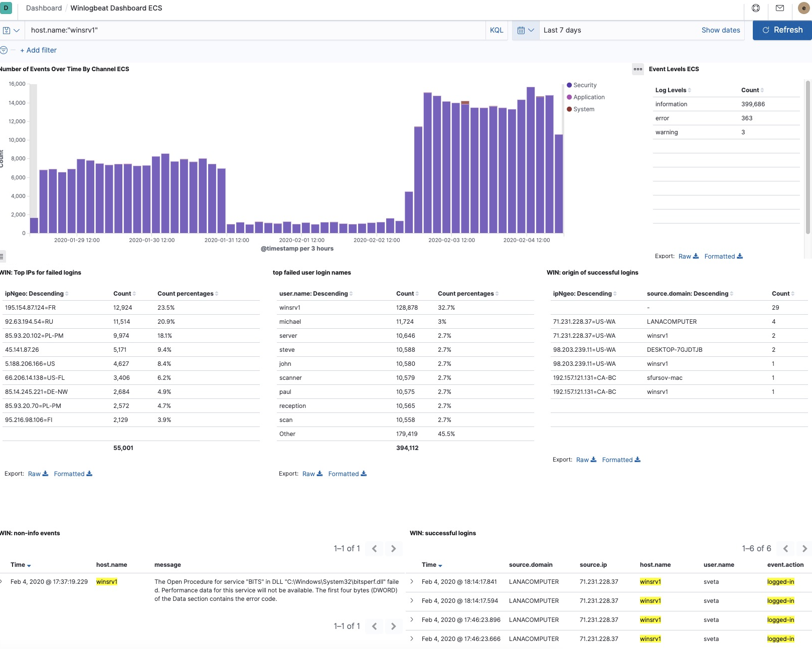Open the calendar date picker icon

[x=522, y=30]
